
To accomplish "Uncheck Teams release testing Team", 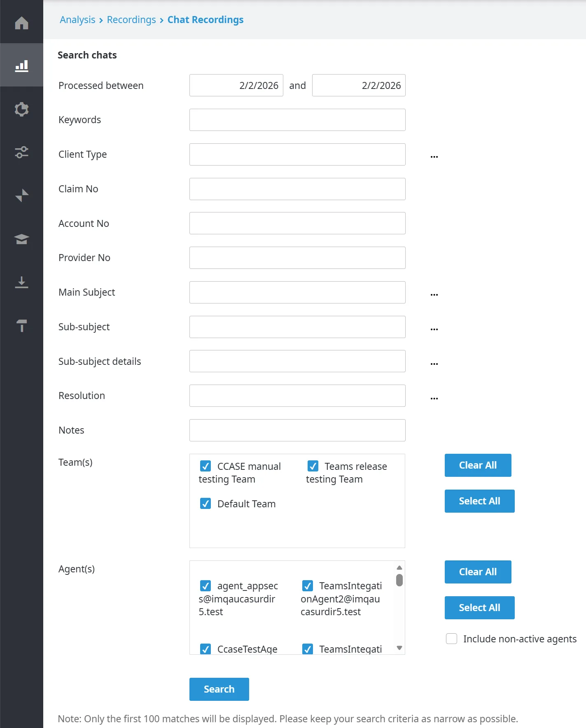I will [x=313, y=466].
